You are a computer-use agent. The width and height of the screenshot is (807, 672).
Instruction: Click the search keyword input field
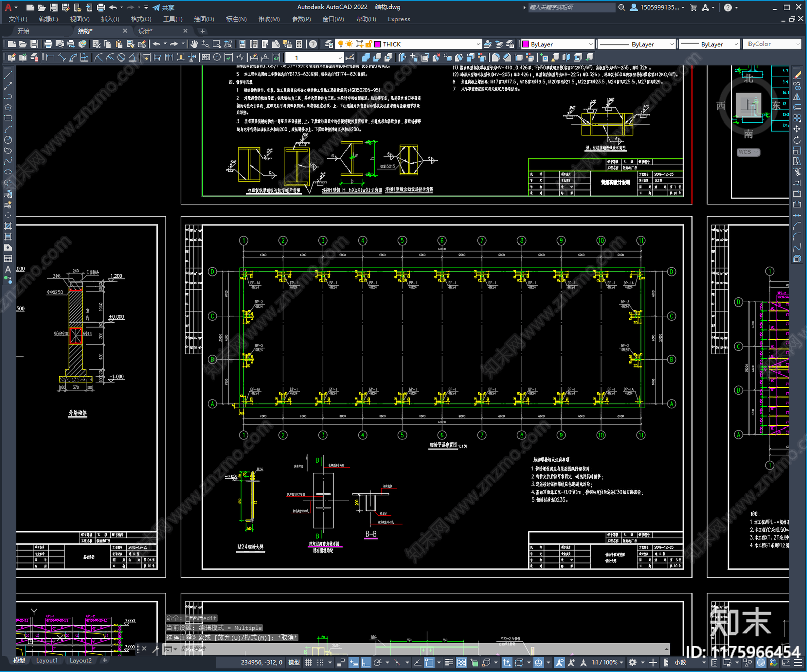pos(571,7)
